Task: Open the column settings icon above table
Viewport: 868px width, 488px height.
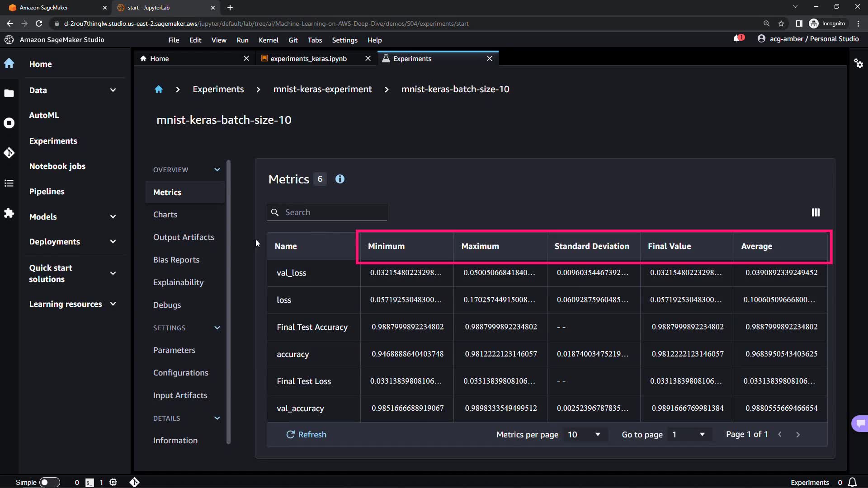Action: click(x=815, y=212)
